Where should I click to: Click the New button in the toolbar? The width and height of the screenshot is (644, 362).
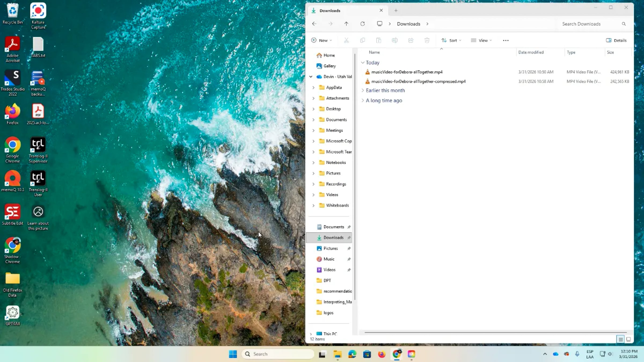(x=322, y=40)
